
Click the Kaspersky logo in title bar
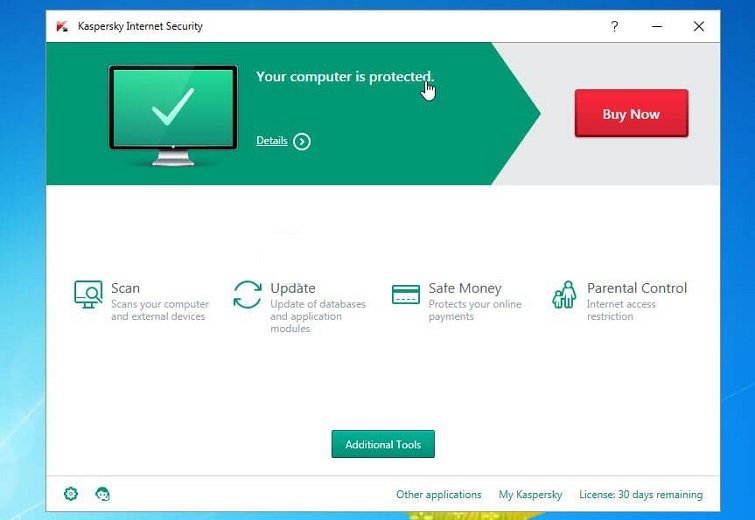(63, 26)
